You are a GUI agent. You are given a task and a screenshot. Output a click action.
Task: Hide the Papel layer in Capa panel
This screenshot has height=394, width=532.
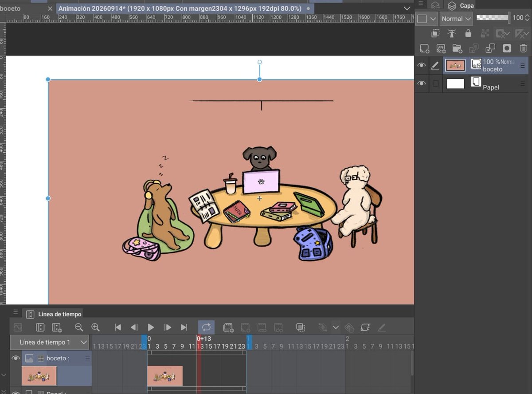pos(422,83)
